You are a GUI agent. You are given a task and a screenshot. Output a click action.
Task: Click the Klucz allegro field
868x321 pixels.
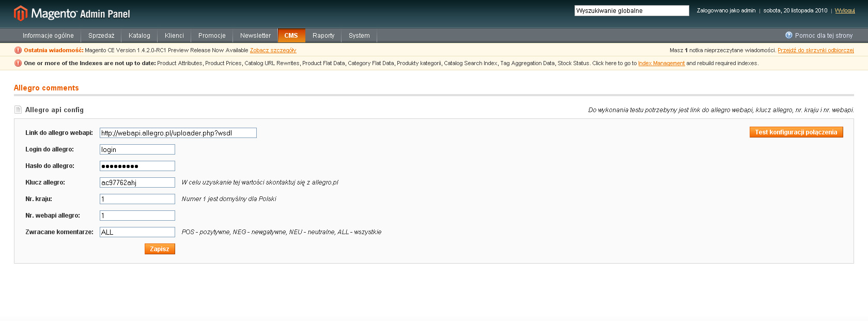pyautogui.click(x=137, y=182)
